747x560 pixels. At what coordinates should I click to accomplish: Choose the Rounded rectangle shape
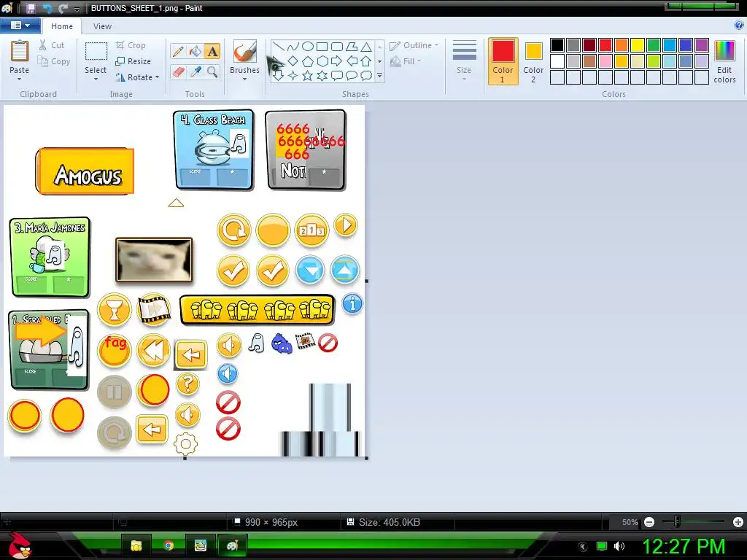(337, 46)
